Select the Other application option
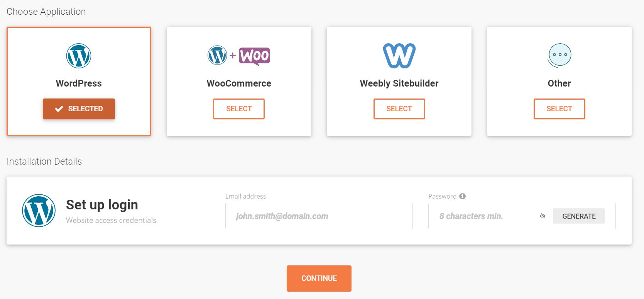This screenshot has width=644, height=299. click(x=559, y=109)
